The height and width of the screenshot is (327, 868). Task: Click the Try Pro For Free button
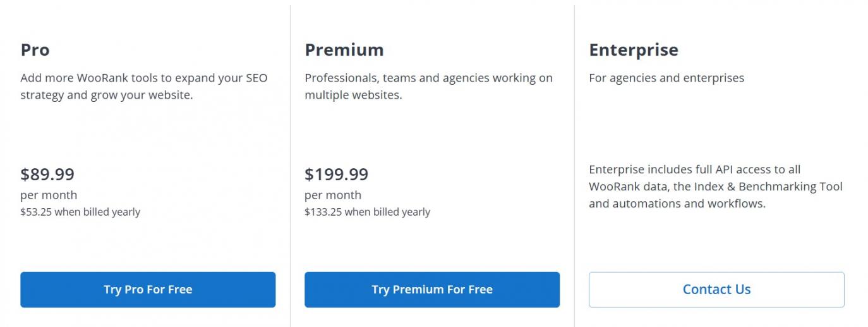(x=148, y=290)
